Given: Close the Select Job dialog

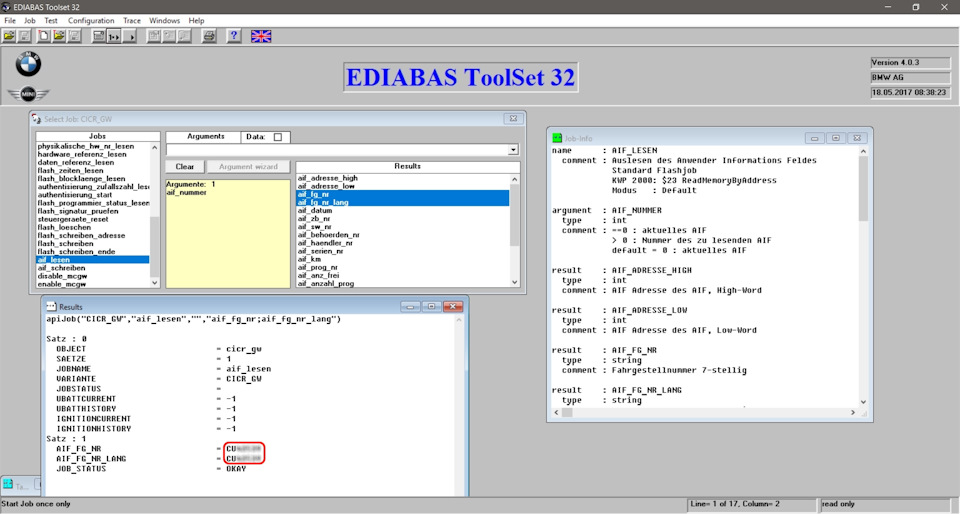Looking at the screenshot, I should click(513, 119).
